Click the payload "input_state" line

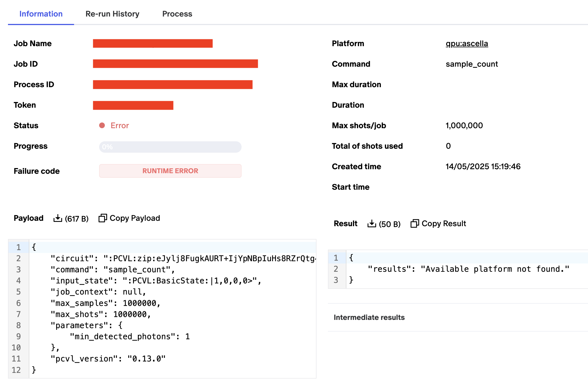pyautogui.click(x=173, y=281)
